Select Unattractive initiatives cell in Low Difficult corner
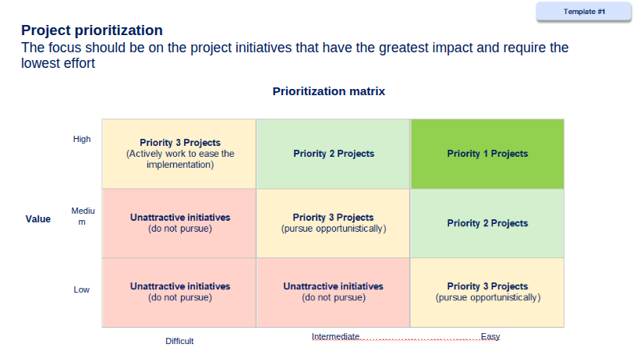This screenshot has height=355, width=644. click(179, 292)
